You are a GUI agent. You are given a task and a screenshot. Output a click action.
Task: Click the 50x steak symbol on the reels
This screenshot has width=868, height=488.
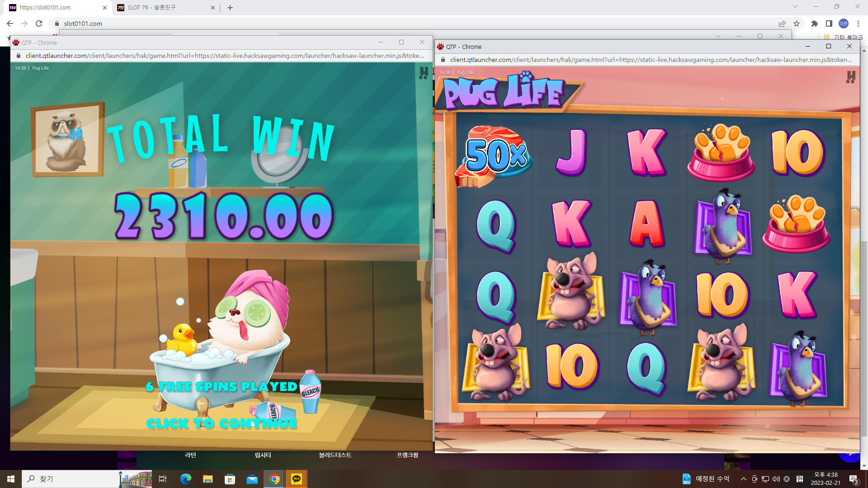[495, 155]
